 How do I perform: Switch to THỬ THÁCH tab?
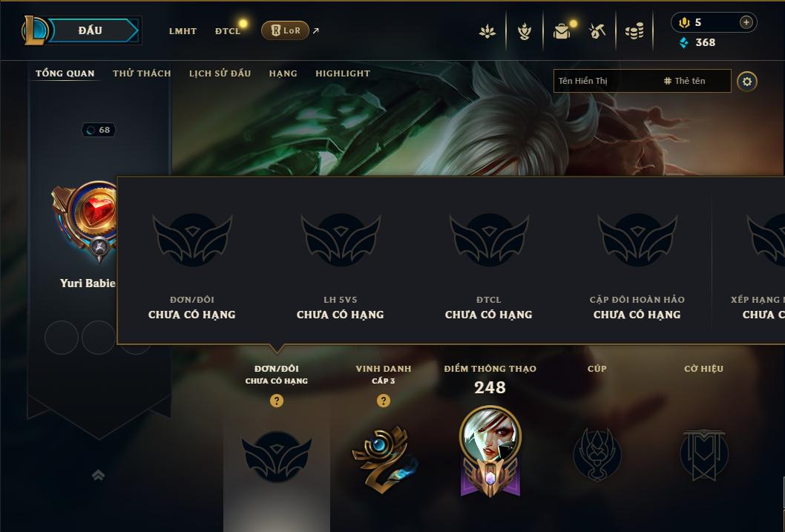click(142, 73)
